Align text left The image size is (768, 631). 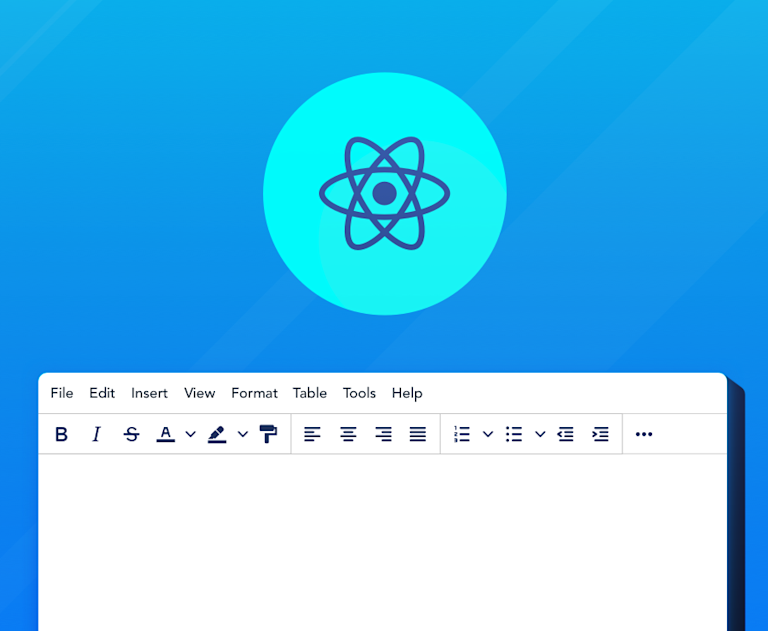pos(312,434)
